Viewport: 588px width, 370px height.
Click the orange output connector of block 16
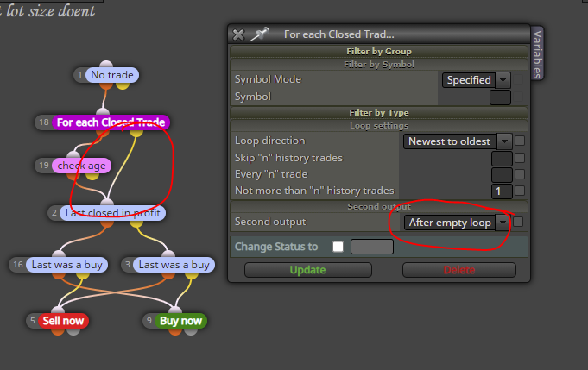pyautogui.click(x=59, y=275)
